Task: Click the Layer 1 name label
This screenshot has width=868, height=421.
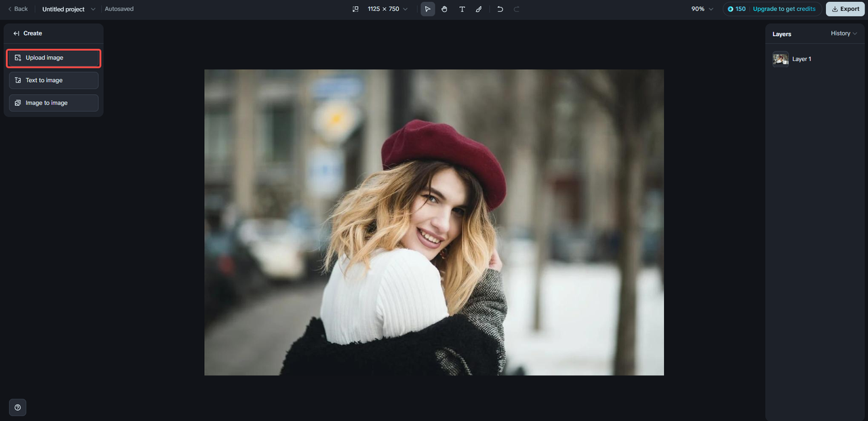Action: [x=802, y=59]
